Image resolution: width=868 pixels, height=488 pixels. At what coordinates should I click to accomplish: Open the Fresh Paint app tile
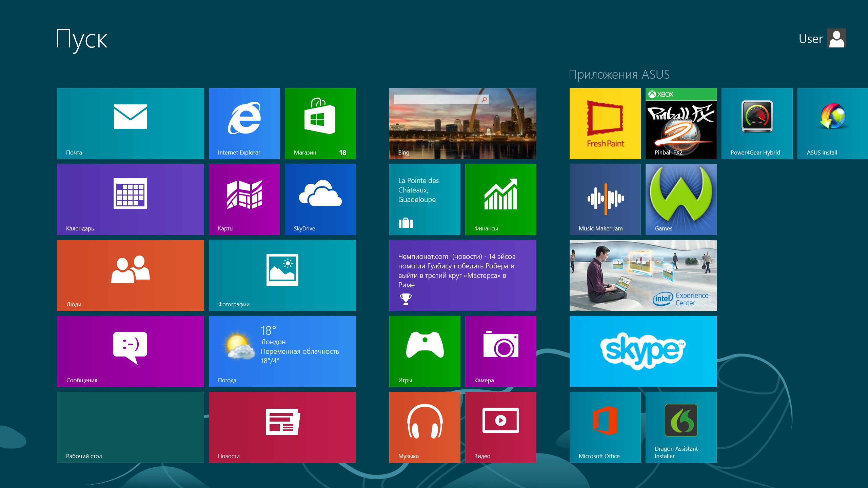tap(605, 123)
